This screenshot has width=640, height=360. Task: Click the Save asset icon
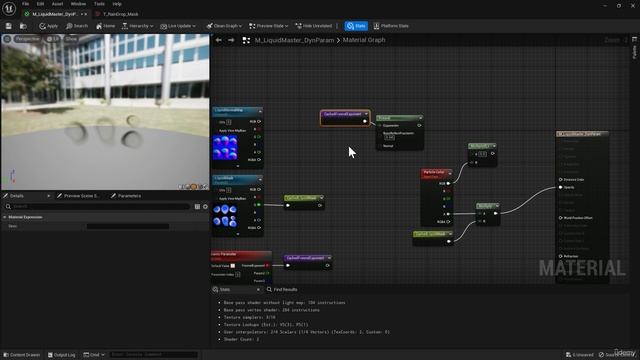(9, 26)
